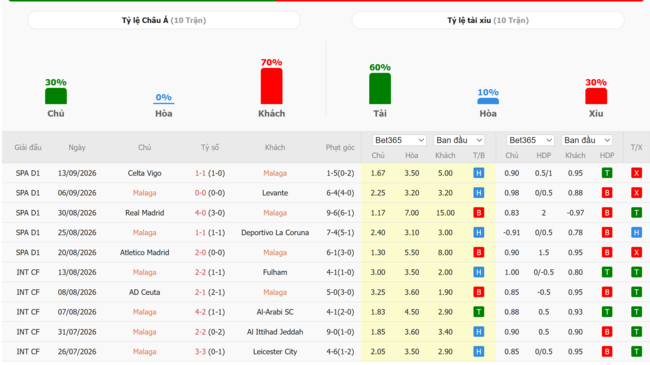Click the green T T/B badge in Al-Arabi SC row

[x=478, y=312]
